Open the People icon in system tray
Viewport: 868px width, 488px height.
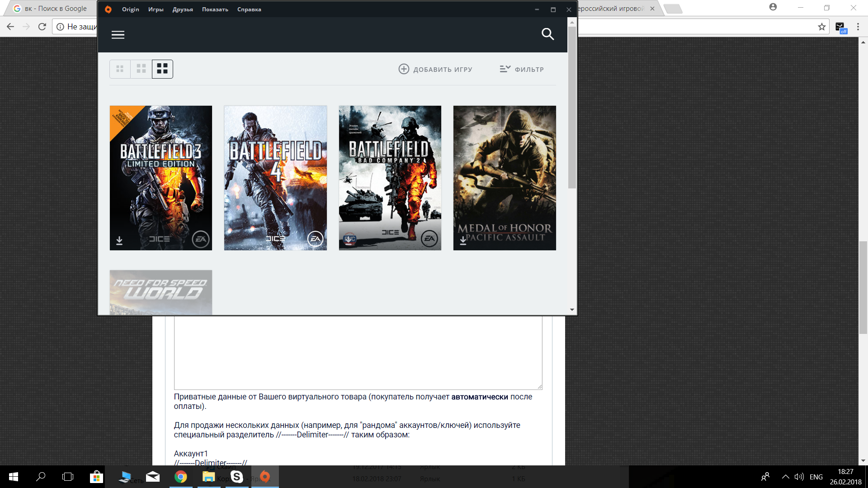tap(765, 477)
